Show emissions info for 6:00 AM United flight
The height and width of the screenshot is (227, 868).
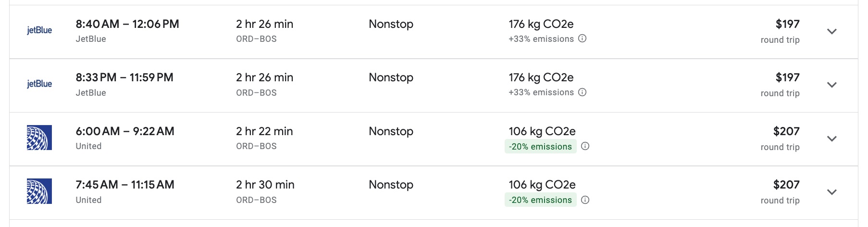(585, 147)
